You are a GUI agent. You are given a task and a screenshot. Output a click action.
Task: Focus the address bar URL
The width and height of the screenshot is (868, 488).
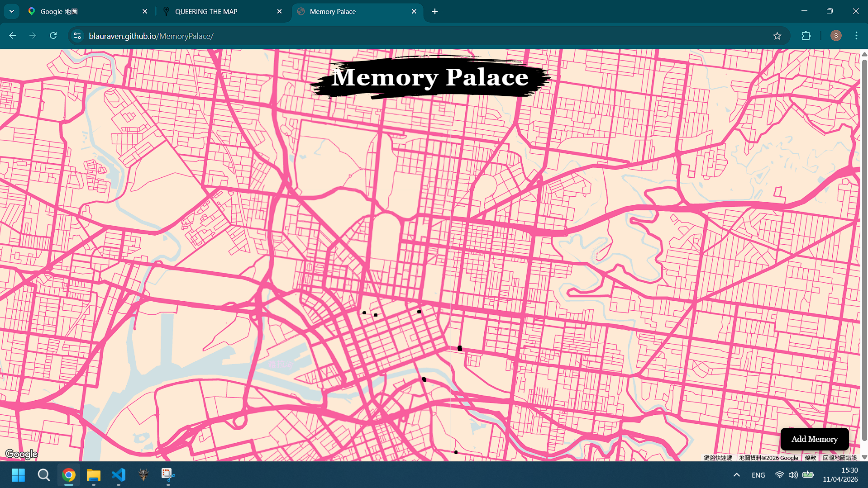pyautogui.click(x=151, y=36)
